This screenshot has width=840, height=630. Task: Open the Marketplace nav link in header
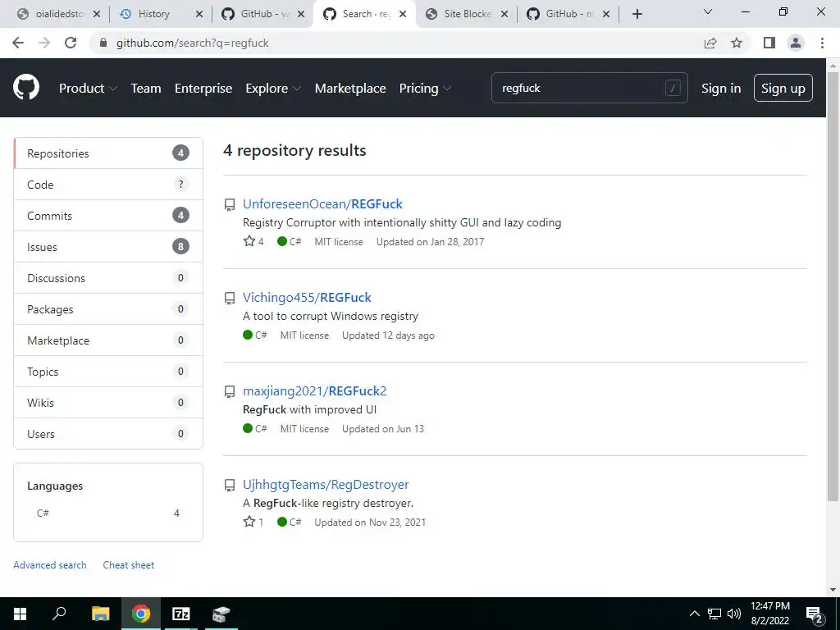click(x=350, y=89)
